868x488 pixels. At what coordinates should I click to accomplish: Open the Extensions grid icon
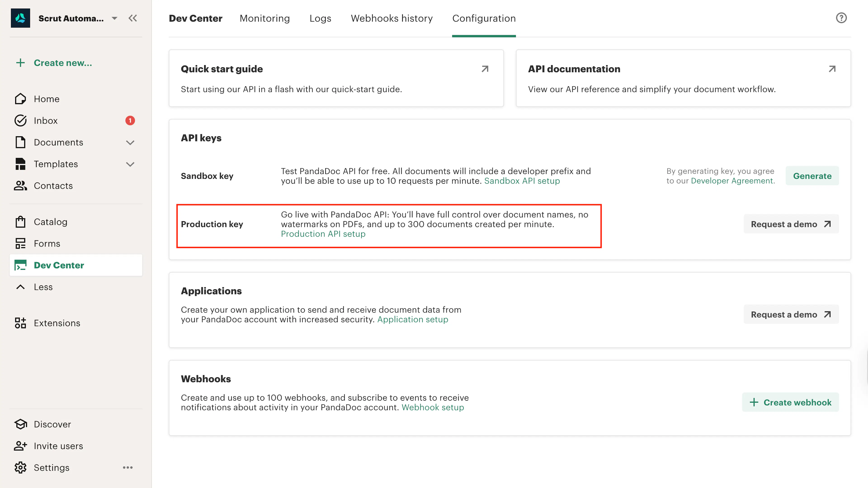(x=20, y=323)
